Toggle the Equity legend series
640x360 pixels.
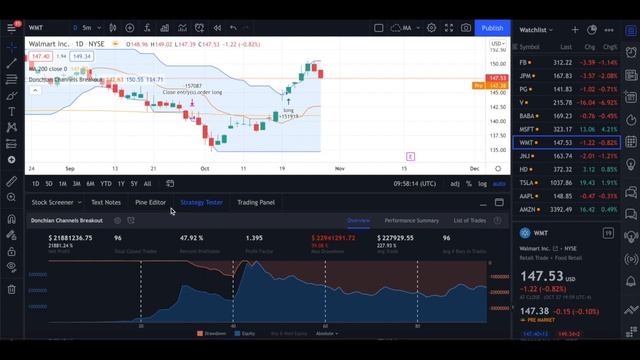[x=245, y=333]
